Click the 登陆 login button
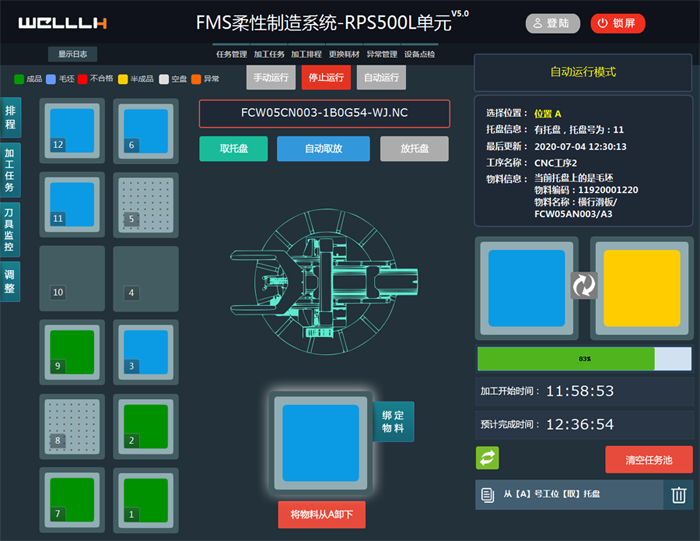 (552, 23)
